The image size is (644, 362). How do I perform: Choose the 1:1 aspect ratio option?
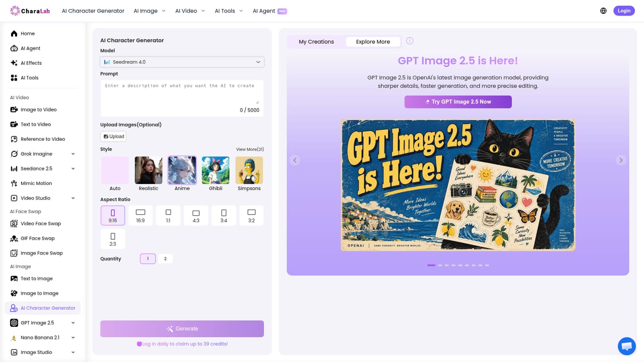[168, 215]
